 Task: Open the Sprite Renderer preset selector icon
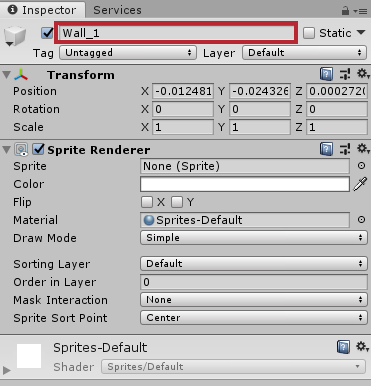345,149
